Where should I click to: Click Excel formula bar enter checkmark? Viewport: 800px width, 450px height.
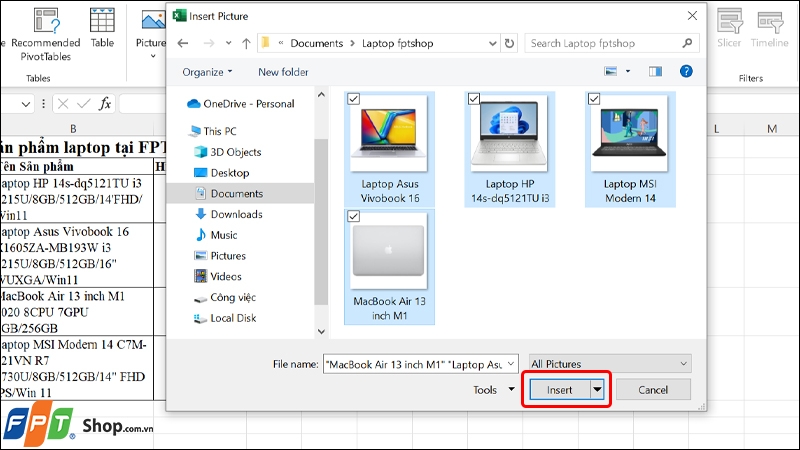tap(84, 104)
